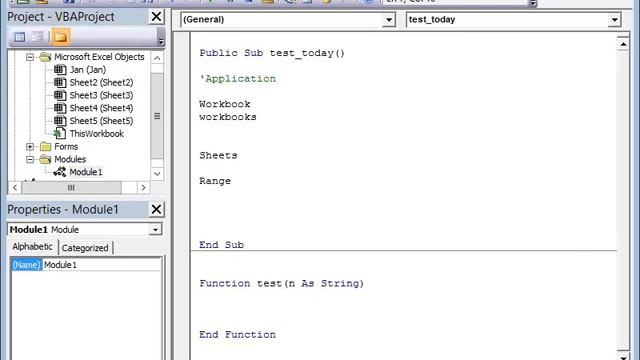Select Sheet5 (Sheet5) in project tree
This screenshot has width=640, height=360.
tap(101, 121)
